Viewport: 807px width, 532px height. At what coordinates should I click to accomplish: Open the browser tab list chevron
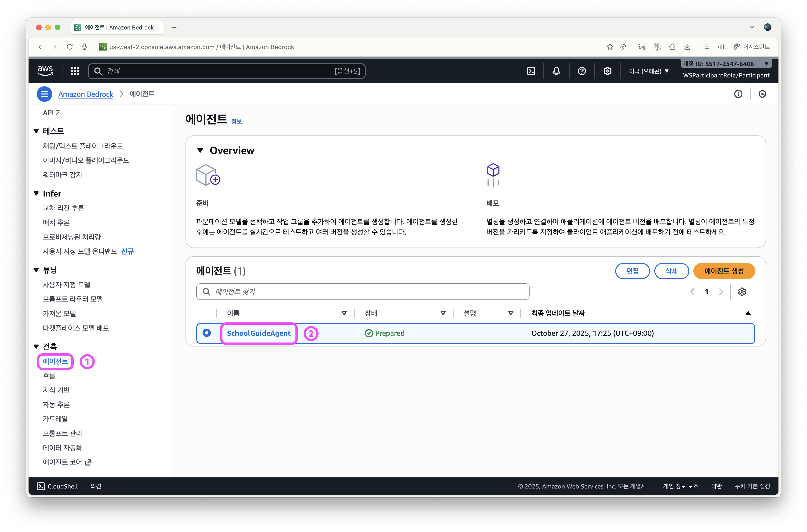[x=751, y=27]
